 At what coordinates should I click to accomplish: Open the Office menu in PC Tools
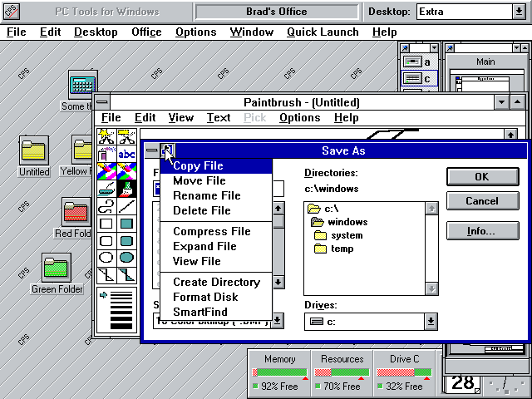[x=146, y=32]
